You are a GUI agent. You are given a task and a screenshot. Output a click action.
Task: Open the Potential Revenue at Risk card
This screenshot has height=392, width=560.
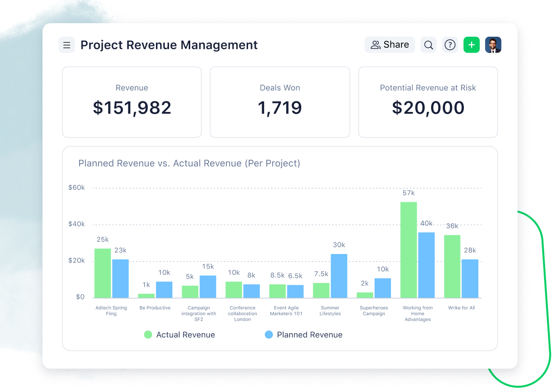click(428, 102)
